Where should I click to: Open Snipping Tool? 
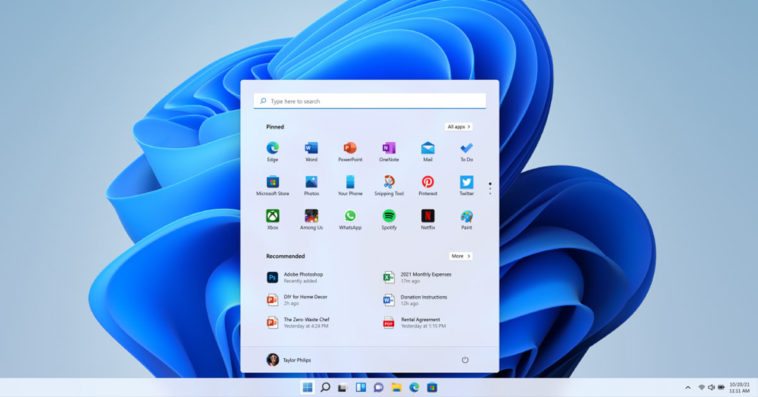coord(389,186)
